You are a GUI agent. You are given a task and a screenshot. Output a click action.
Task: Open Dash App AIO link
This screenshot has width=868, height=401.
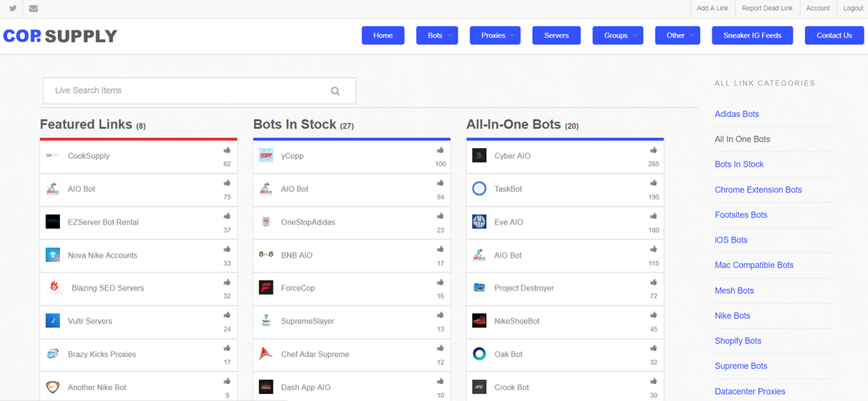(x=305, y=388)
